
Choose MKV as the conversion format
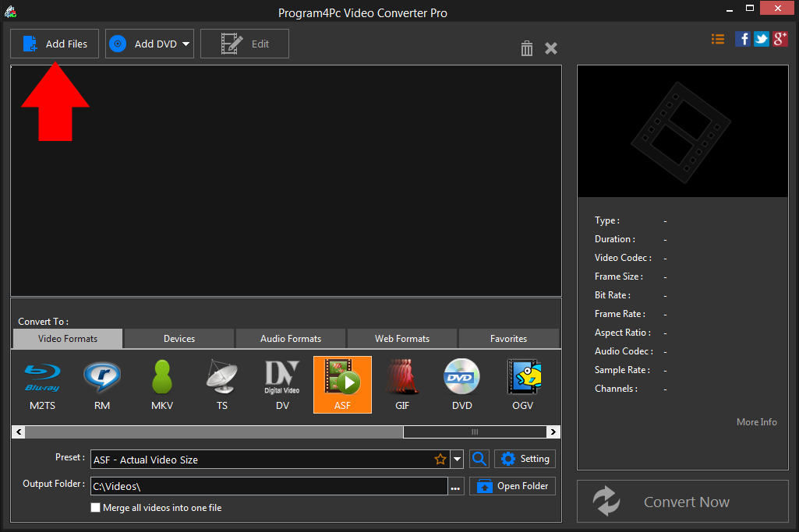[161, 384]
